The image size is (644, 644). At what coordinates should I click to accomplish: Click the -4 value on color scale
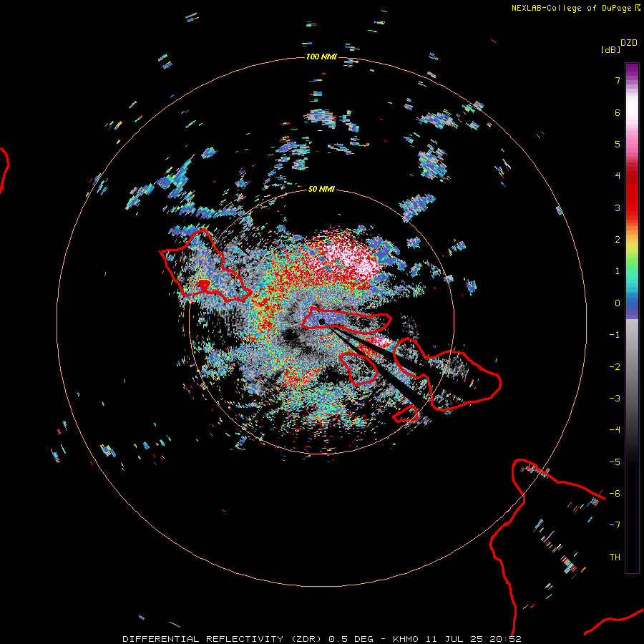point(615,430)
